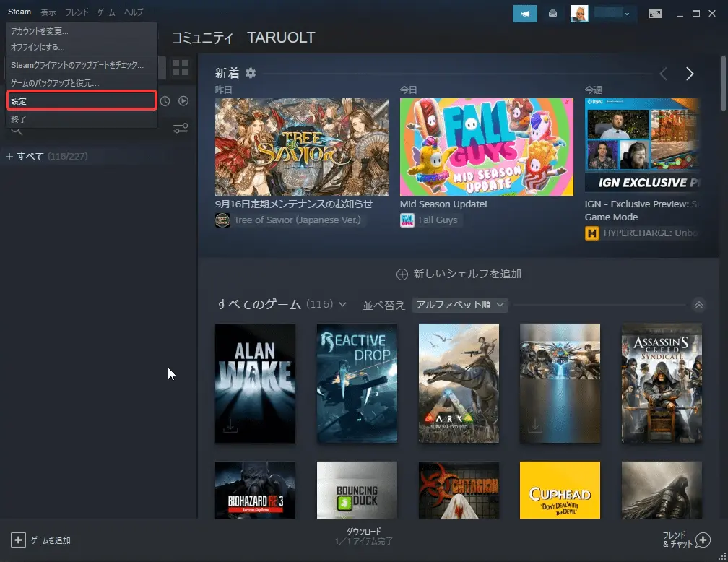728x562 pixels.
Task: Open the BIOHAZARD RE:3 cover
Action: coord(256,490)
